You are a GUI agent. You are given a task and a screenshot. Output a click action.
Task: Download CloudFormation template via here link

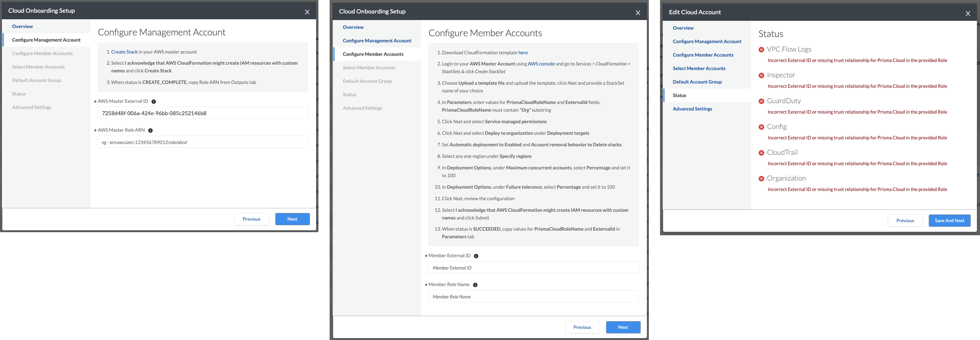pyautogui.click(x=523, y=53)
